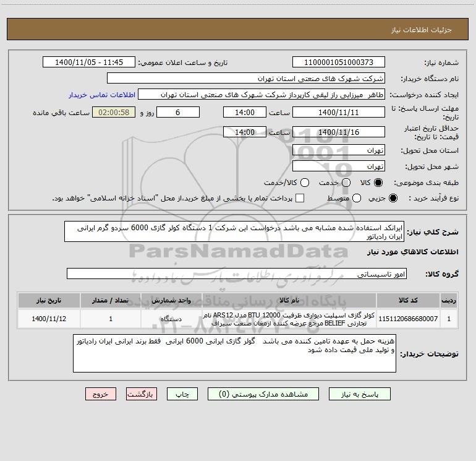
Task: Select the جزیی purchase type radio
Action: point(393,198)
